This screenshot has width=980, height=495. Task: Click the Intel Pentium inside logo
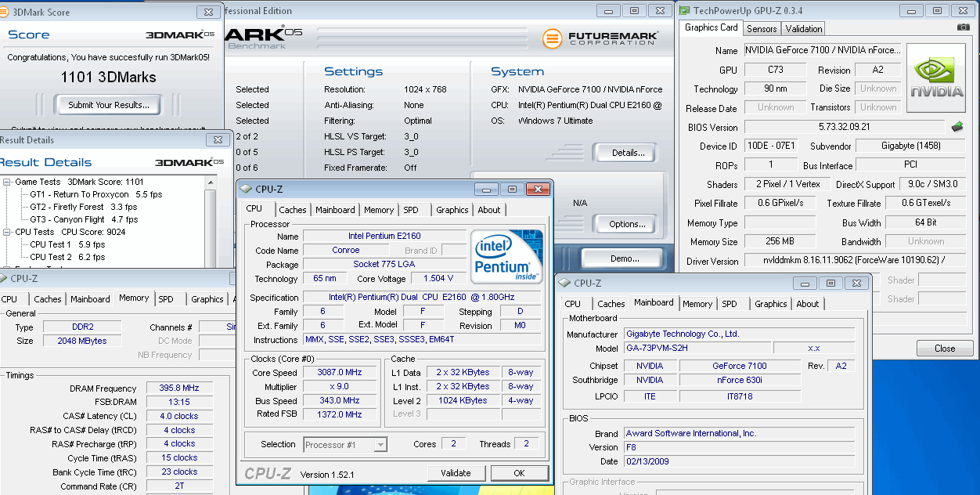tap(507, 256)
